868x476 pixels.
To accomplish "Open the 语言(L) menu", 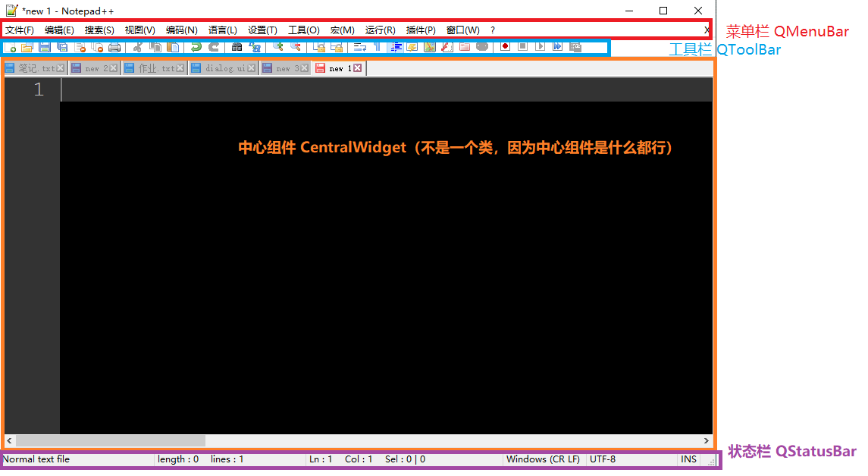I will pos(223,30).
